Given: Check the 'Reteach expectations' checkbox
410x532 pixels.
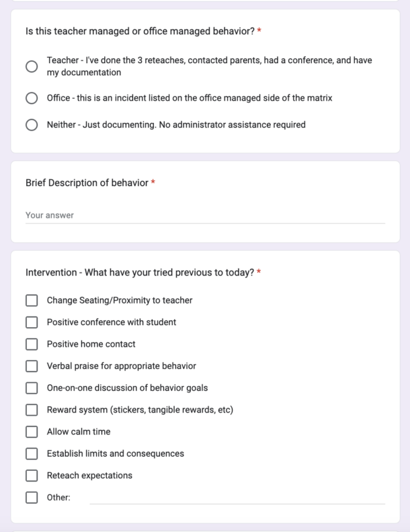Looking at the screenshot, I should 32,476.
